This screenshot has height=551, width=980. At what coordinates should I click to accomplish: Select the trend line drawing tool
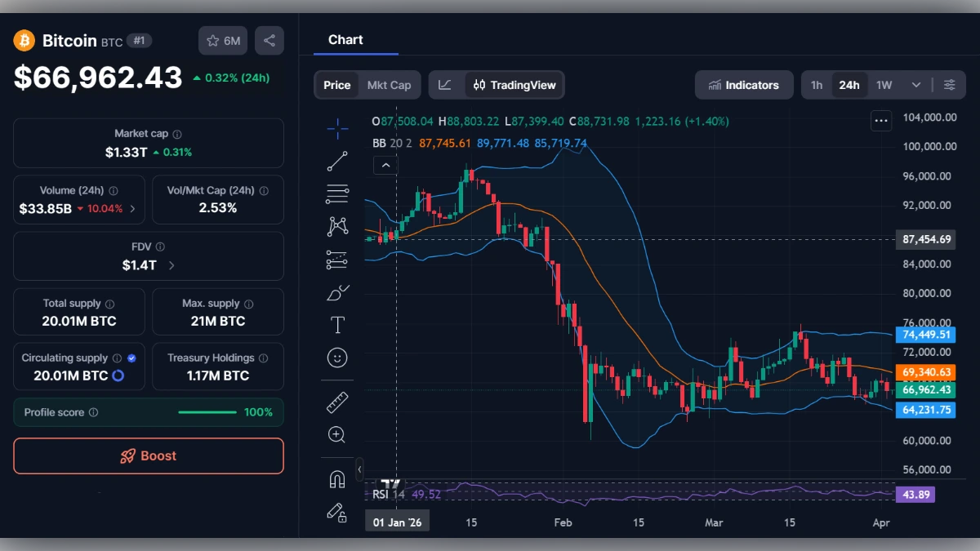[x=337, y=161]
